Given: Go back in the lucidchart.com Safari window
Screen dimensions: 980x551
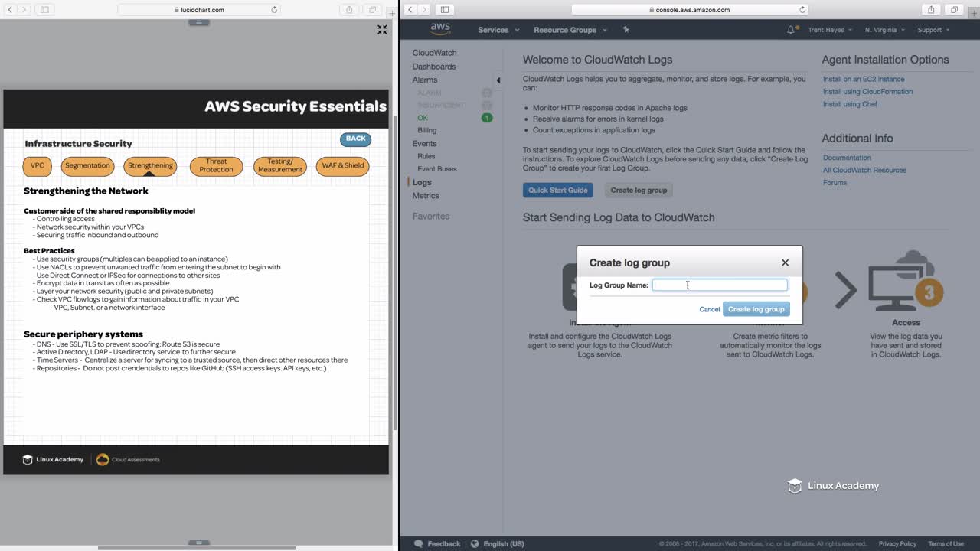Looking at the screenshot, I should point(10,10).
